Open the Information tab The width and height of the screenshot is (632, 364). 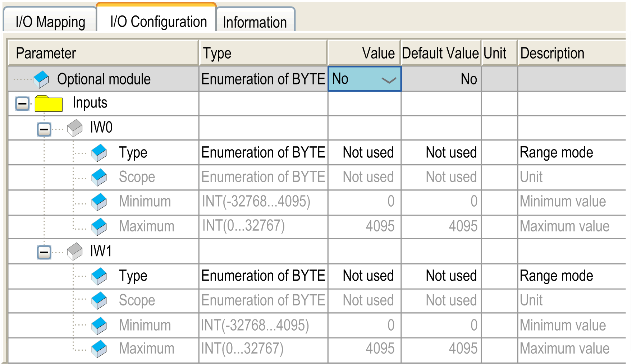click(255, 22)
